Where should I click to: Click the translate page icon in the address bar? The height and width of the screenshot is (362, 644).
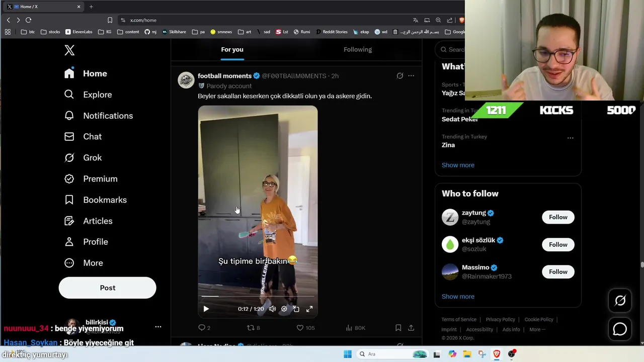tap(416, 20)
